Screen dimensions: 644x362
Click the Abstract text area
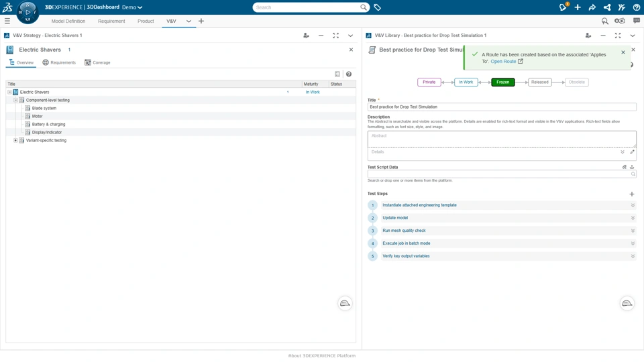pyautogui.click(x=502, y=139)
